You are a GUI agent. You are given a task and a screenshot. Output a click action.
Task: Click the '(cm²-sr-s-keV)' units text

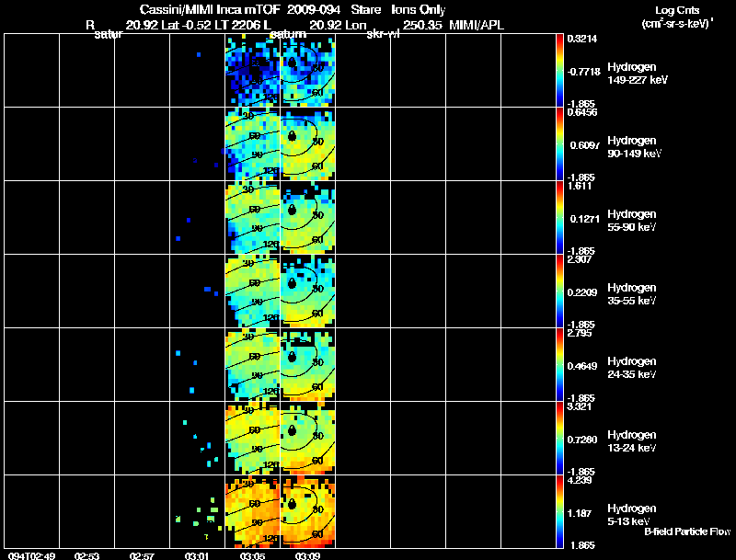[676, 24]
